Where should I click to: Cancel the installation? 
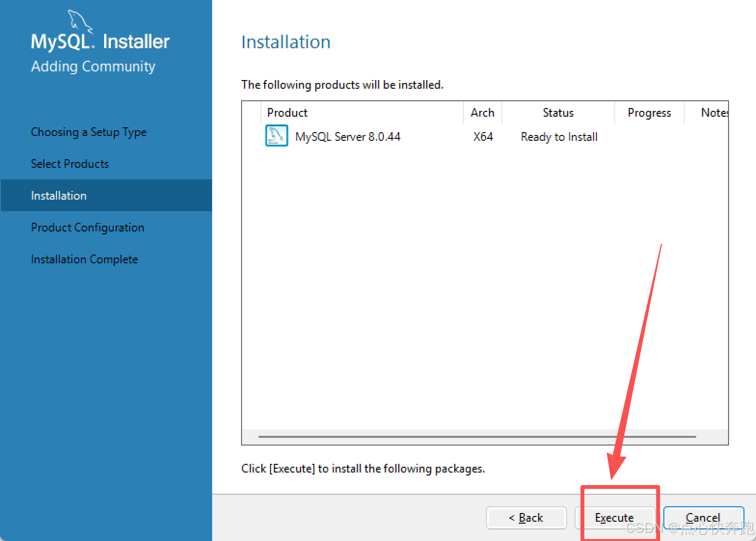703,518
